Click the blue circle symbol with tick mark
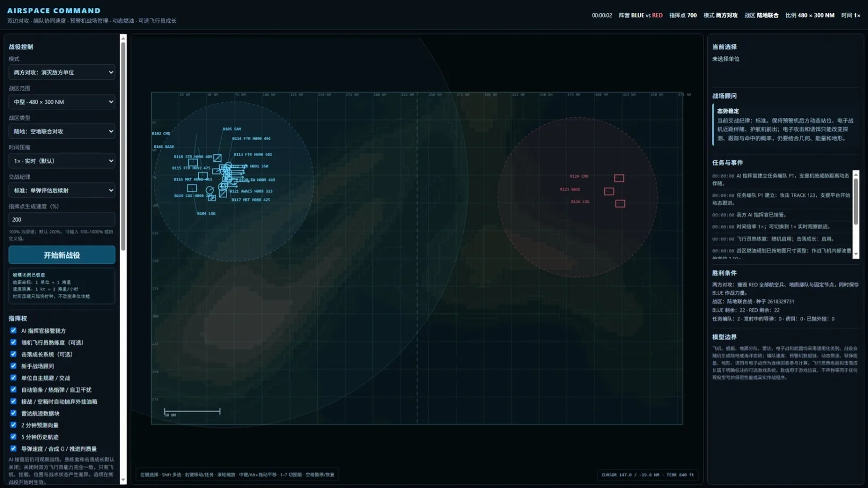Image resolution: width=868 pixels, height=488 pixels. point(210,190)
